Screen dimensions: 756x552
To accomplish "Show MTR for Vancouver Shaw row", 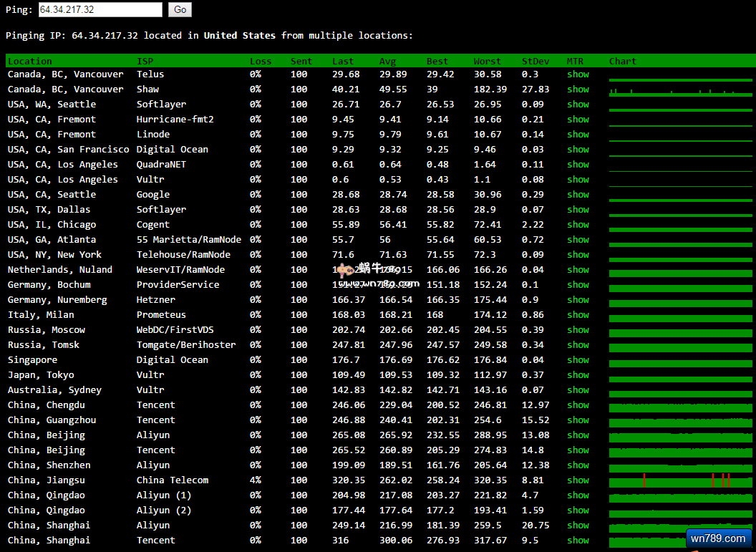I will click(578, 89).
